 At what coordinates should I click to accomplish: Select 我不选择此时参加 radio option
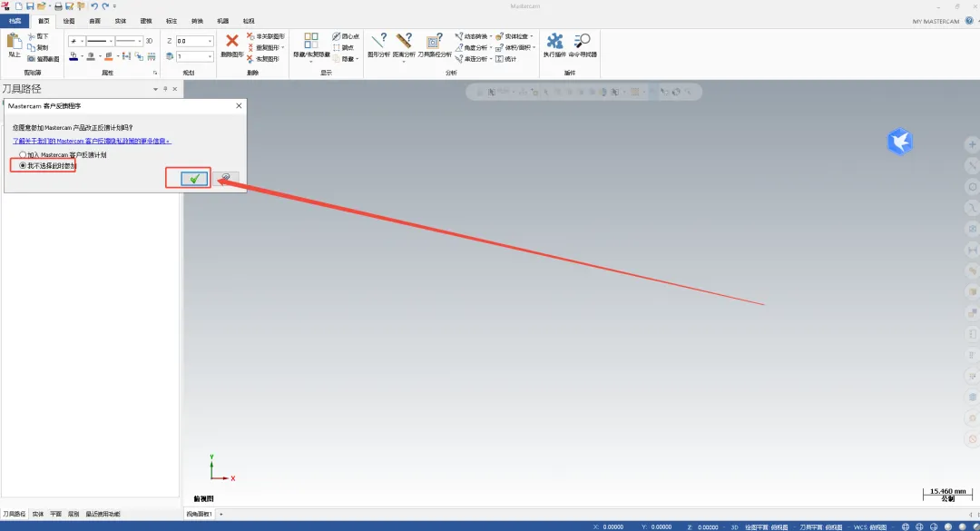point(23,166)
